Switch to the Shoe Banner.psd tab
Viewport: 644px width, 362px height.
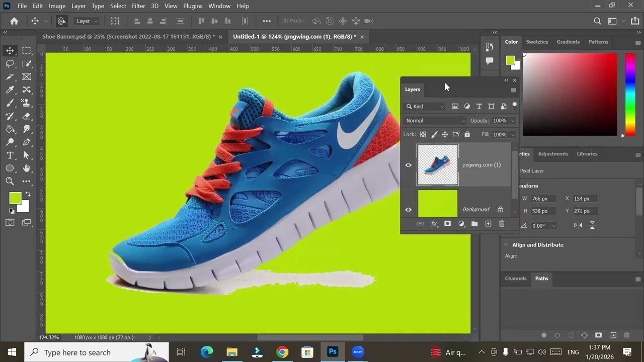[x=128, y=37]
